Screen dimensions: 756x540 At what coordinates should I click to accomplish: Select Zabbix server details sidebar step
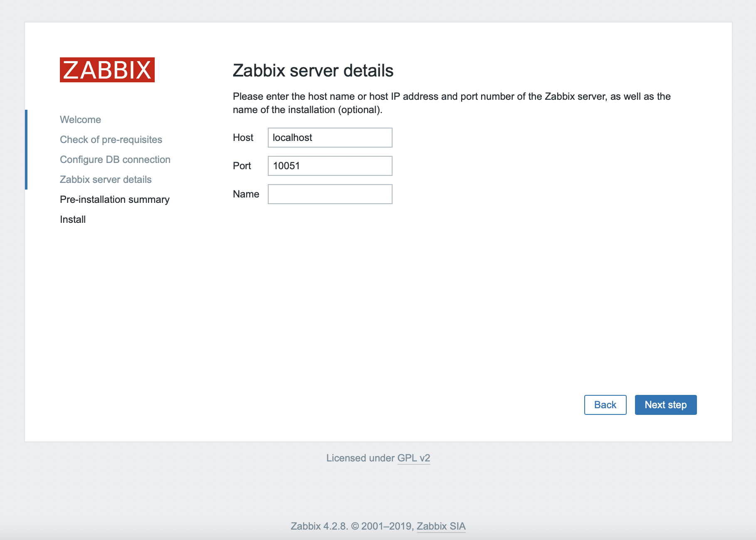[x=106, y=180]
